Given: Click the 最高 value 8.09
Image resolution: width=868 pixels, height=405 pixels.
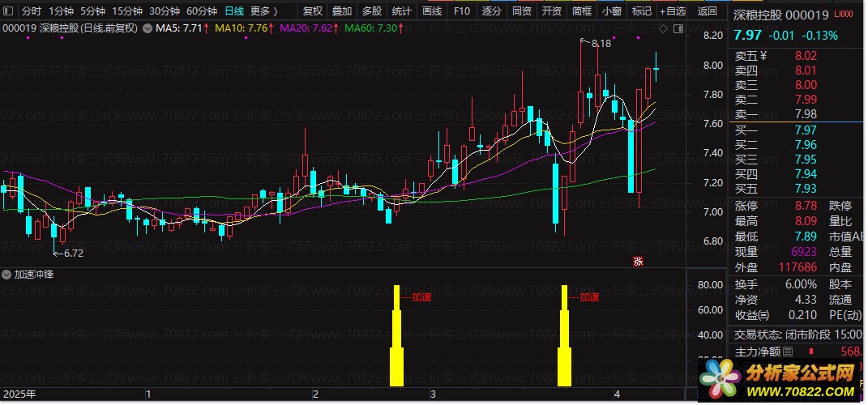Looking at the screenshot, I should click(x=806, y=221).
